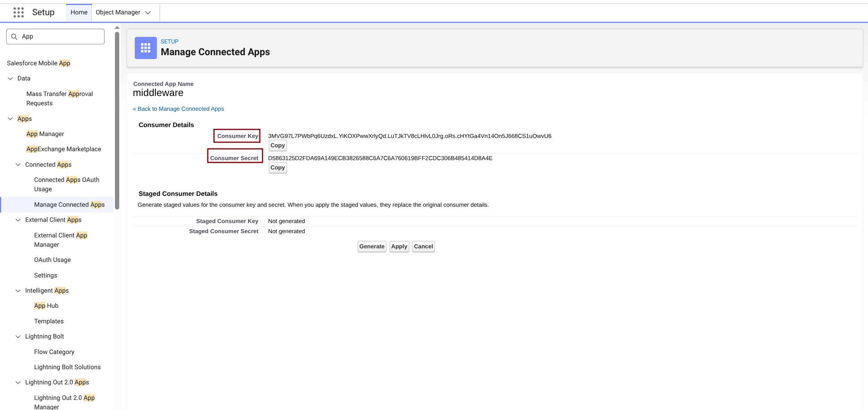Copy the Consumer Secret value
868x410 pixels.
[x=278, y=167]
